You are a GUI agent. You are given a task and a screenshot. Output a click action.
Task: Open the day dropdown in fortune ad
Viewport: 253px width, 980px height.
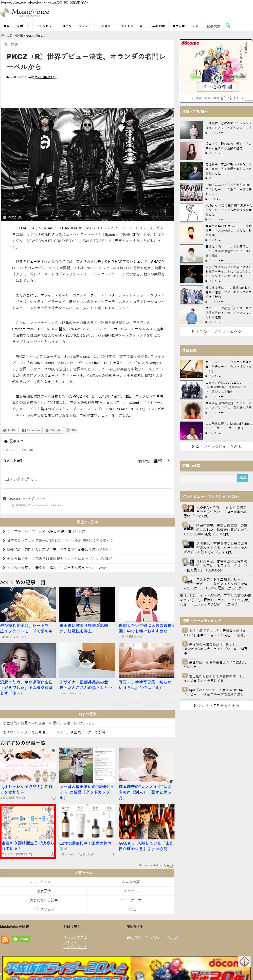[x=41, y=818]
